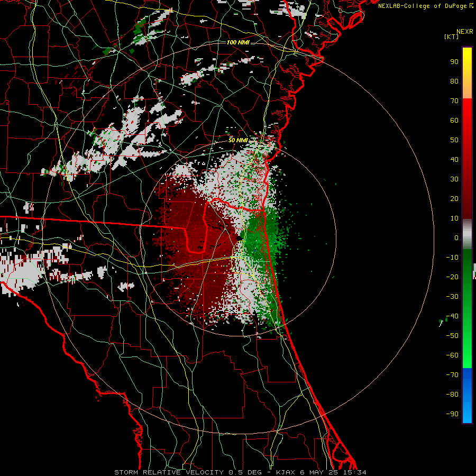
Task: Click the 60 knot scale label
Action: click(454, 120)
